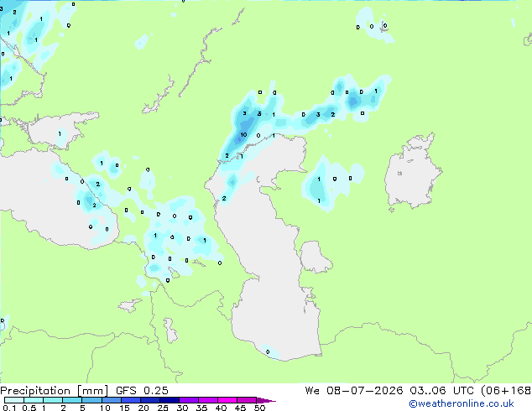
Task: Click the 40–45 mm magenta legend swatch
Action: (227, 400)
